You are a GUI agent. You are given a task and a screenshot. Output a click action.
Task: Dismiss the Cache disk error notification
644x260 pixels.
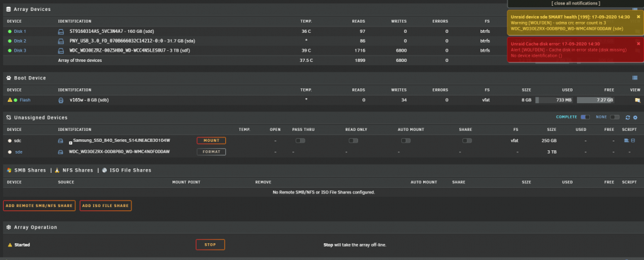[638, 44]
